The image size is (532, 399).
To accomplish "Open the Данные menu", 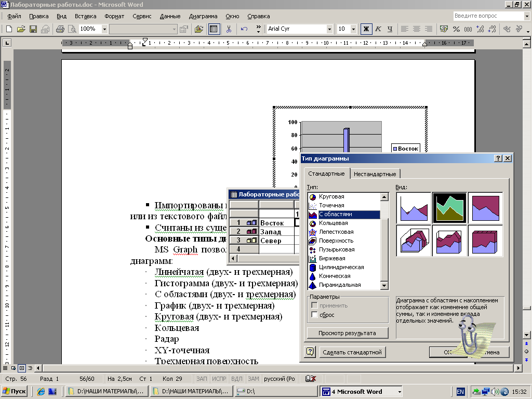I will (170, 16).
